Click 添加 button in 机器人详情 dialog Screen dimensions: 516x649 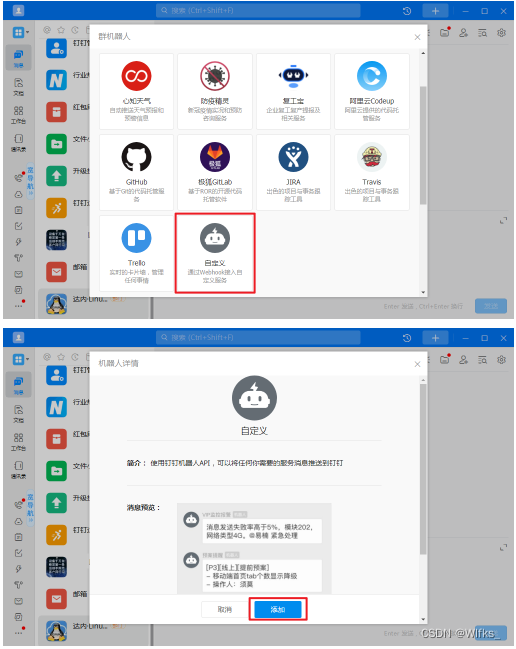(x=278, y=609)
